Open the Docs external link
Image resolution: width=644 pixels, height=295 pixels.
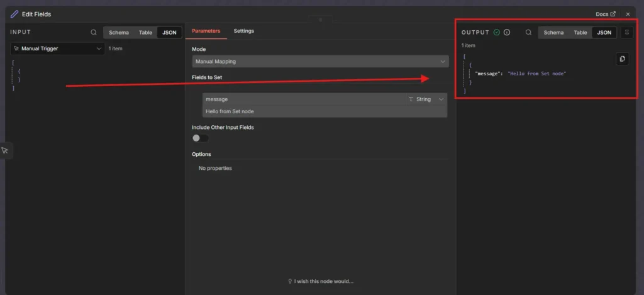pyautogui.click(x=606, y=14)
